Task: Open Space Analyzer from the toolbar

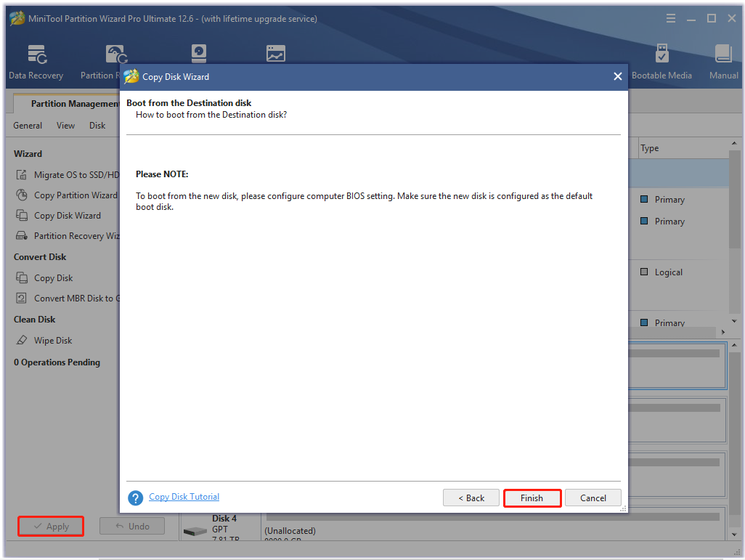Action: click(275, 52)
